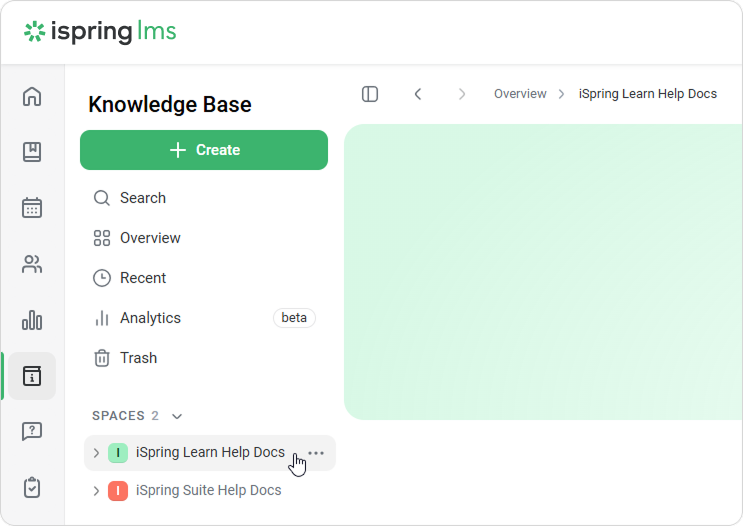Expand iSpring Learn Help Docs tree
Viewport: 743px width, 526px height.
(96, 453)
